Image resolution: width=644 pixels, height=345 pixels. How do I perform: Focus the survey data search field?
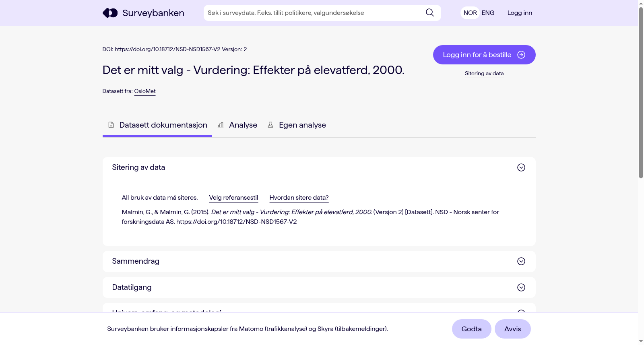point(314,13)
